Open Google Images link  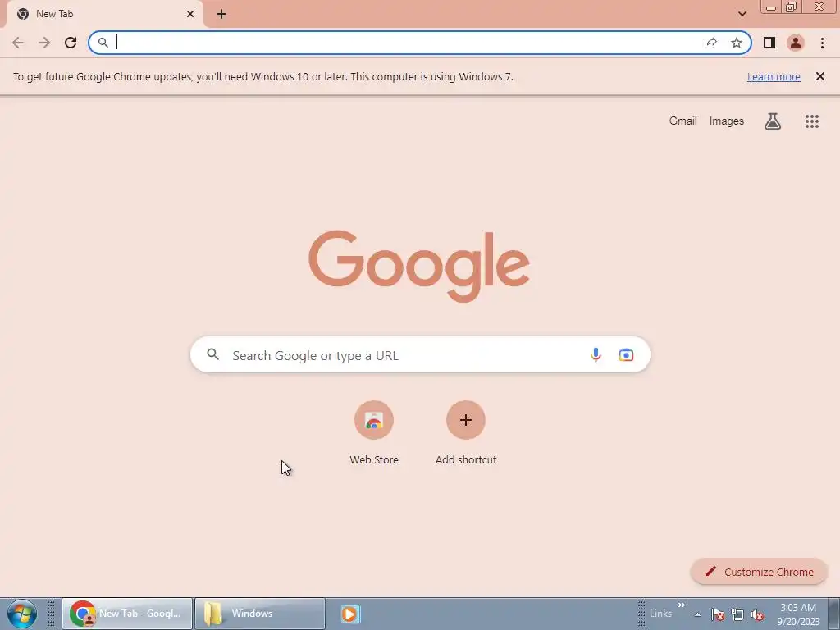(727, 121)
